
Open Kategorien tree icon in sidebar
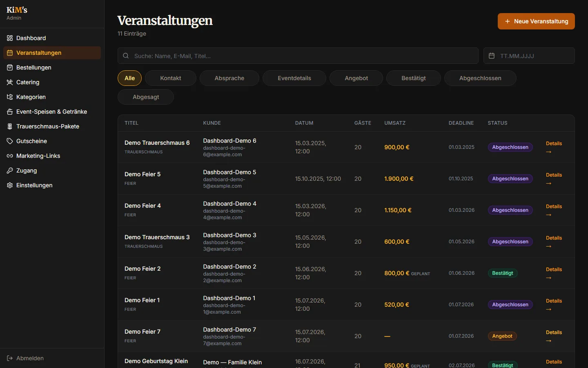(10, 97)
